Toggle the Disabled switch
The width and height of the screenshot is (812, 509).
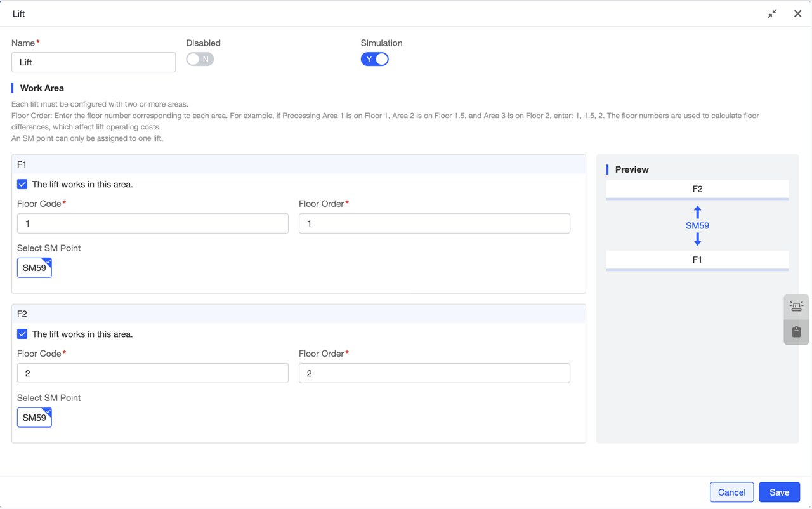200,59
